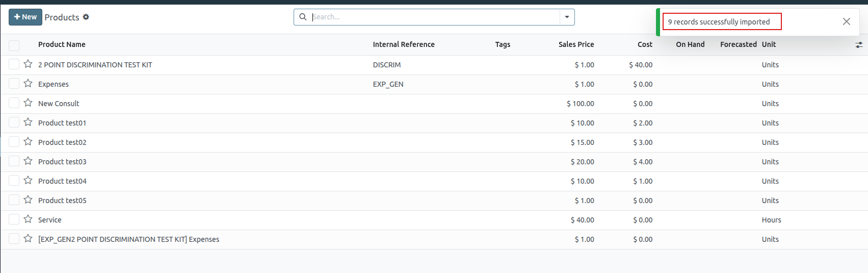The width and height of the screenshot is (868, 273).
Task: Star the Expenses product as favorite
Action: 28,84
